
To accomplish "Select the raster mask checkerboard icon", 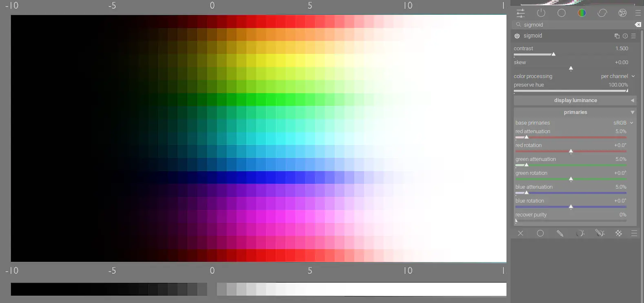I will tap(619, 233).
